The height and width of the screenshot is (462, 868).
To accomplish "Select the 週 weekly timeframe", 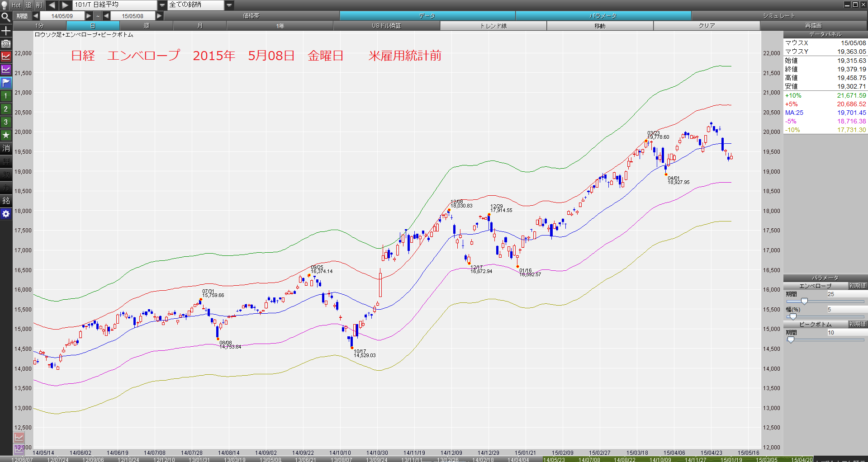I will tap(146, 26).
